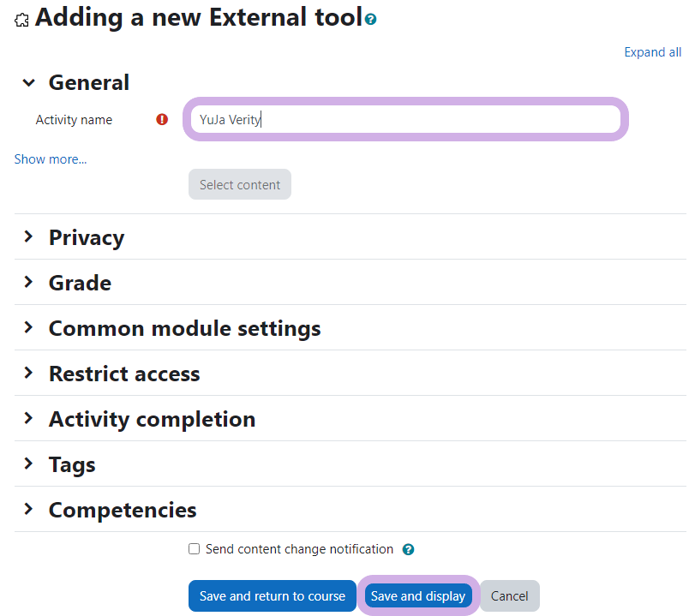
Task: Click the red required field icon
Action: [162, 120]
